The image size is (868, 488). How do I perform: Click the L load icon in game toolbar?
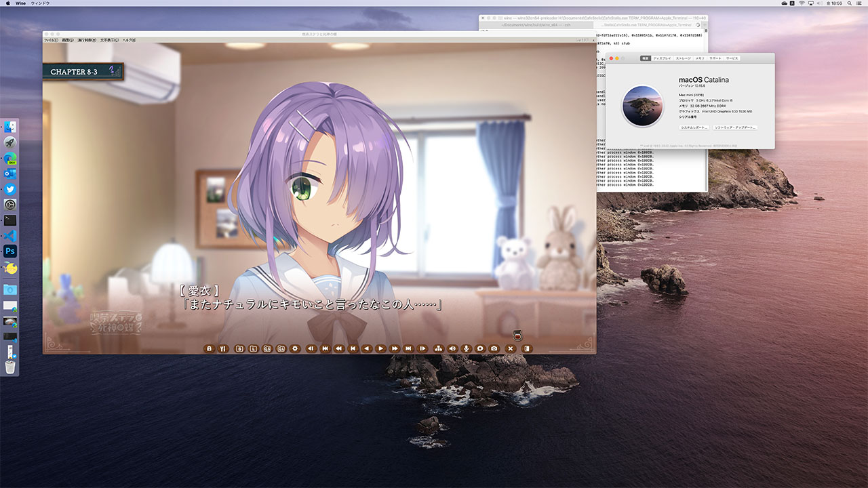[x=253, y=348]
